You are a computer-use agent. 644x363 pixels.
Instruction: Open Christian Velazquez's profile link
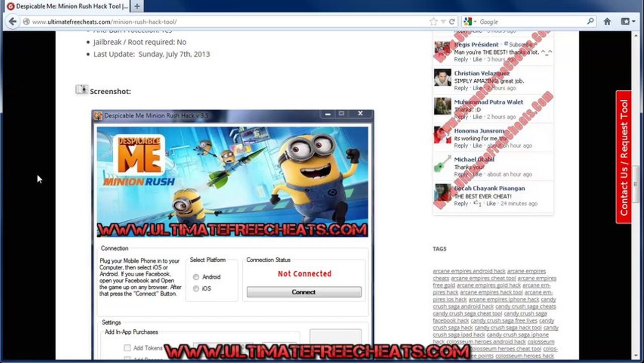pos(482,73)
